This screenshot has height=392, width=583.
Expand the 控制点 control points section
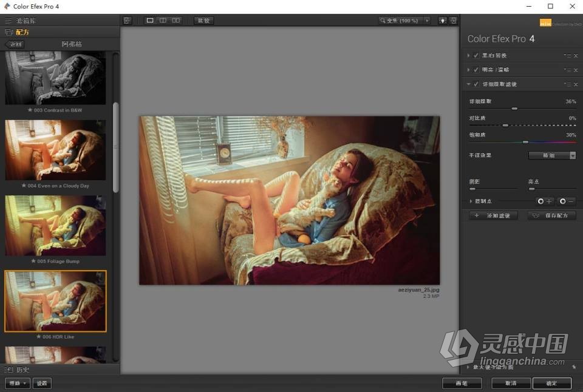[x=471, y=201]
